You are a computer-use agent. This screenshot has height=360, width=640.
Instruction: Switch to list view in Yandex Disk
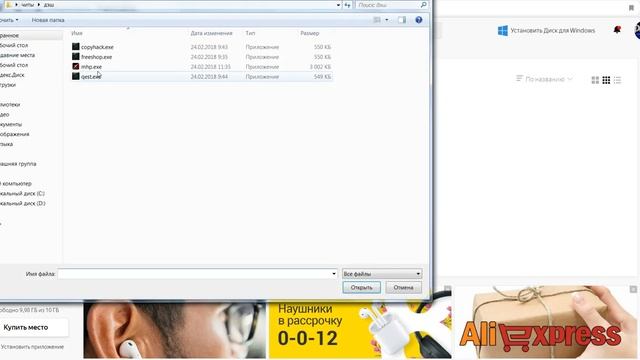pyautogui.click(x=617, y=80)
